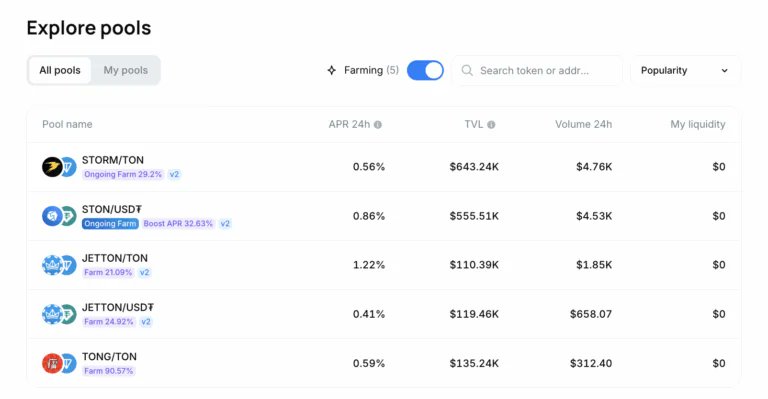This screenshot has height=399, width=768.
Task: Click the TONG/TON pool token icons
Action: tap(59, 363)
